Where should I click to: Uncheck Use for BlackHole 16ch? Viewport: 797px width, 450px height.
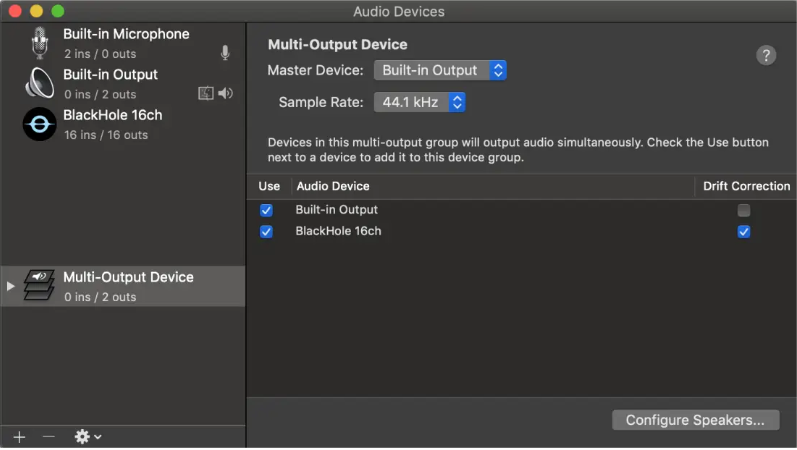coord(266,231)
